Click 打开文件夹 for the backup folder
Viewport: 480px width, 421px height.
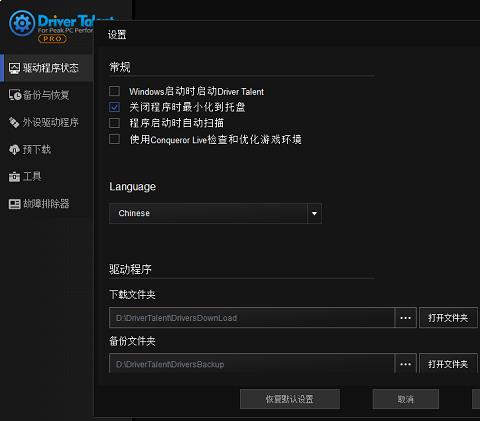[448, 364]
